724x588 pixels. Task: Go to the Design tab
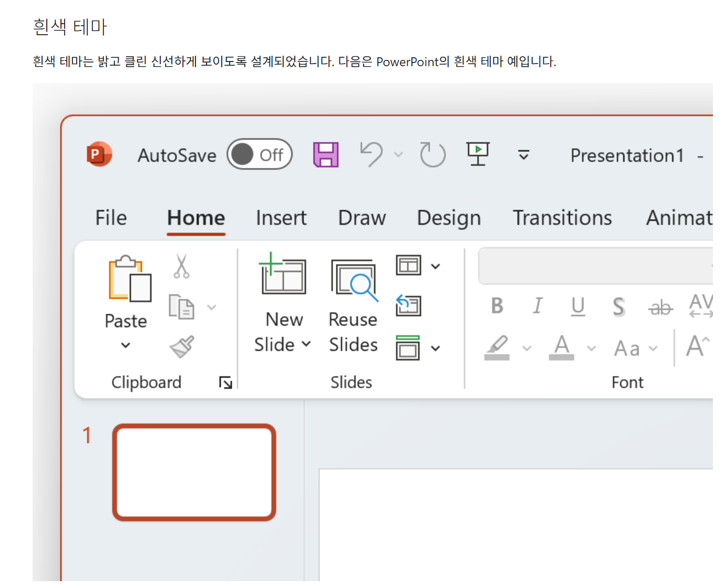click(449, 218)
